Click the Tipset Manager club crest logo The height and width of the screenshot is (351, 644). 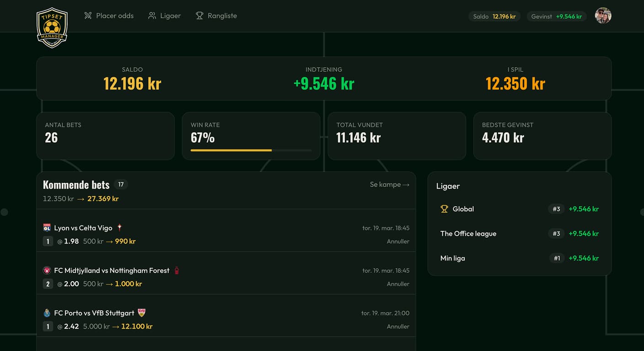52,27
